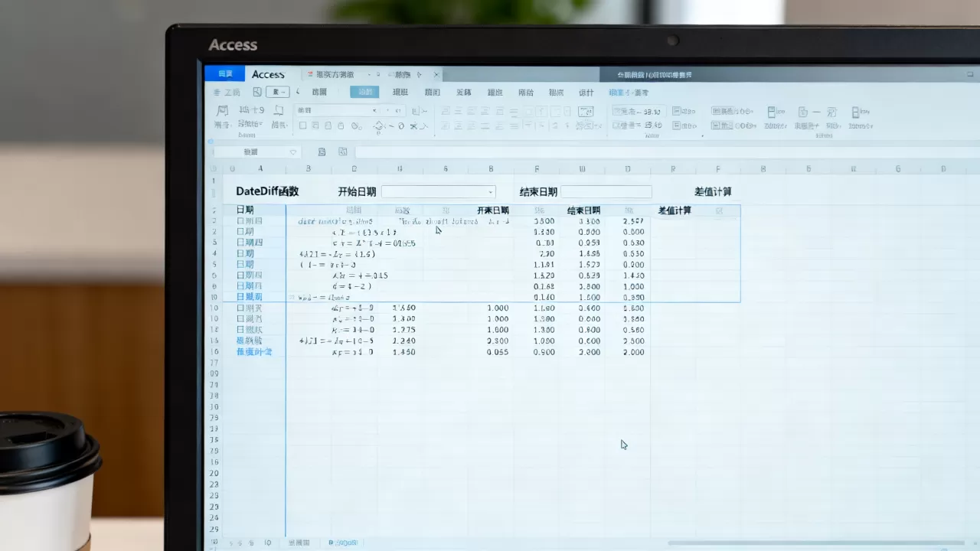980x551 pixels.
Task: Click the hamburger menu icon at the ribbon's far left
Action: pos(217,92)
